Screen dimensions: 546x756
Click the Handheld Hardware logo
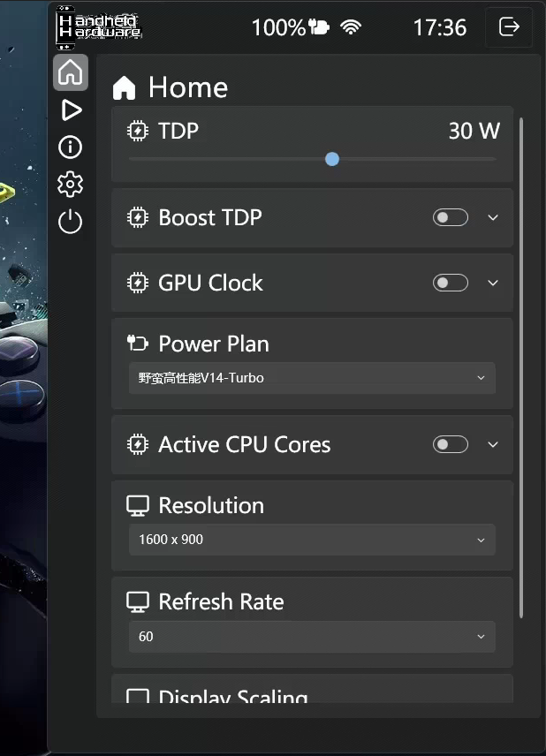click(x=99, y=26)
